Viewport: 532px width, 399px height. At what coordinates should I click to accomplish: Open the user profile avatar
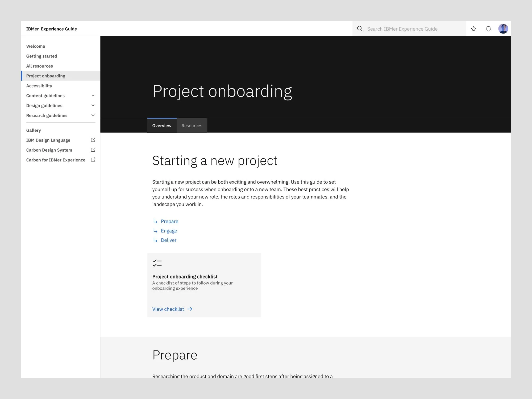pos(503,29)
